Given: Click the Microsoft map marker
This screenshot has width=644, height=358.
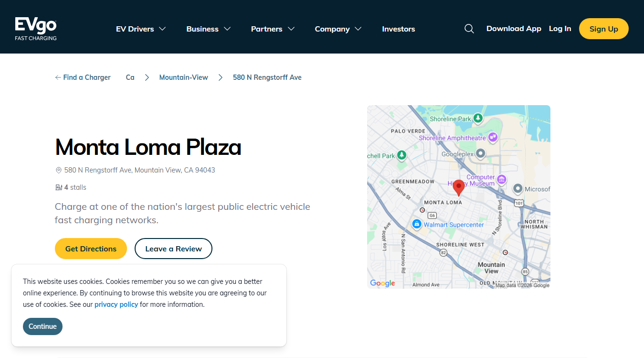Looking at the screenshot, I should point(518,189).
